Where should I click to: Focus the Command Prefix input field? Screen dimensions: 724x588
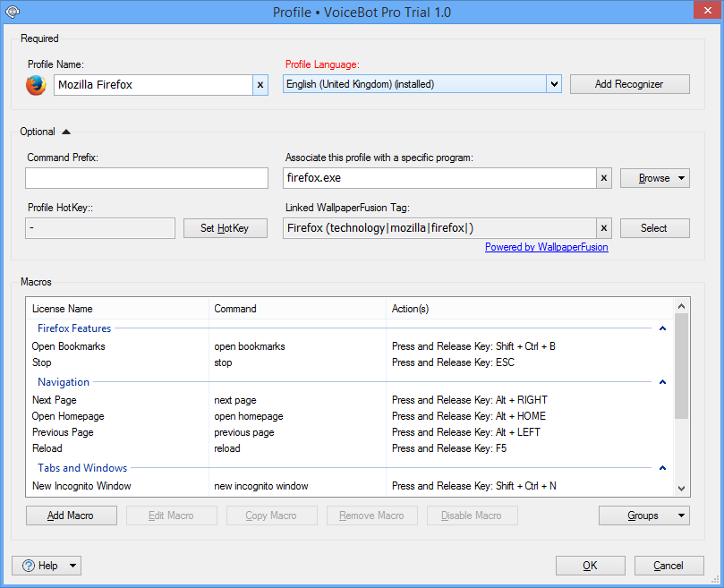(147, 178)
